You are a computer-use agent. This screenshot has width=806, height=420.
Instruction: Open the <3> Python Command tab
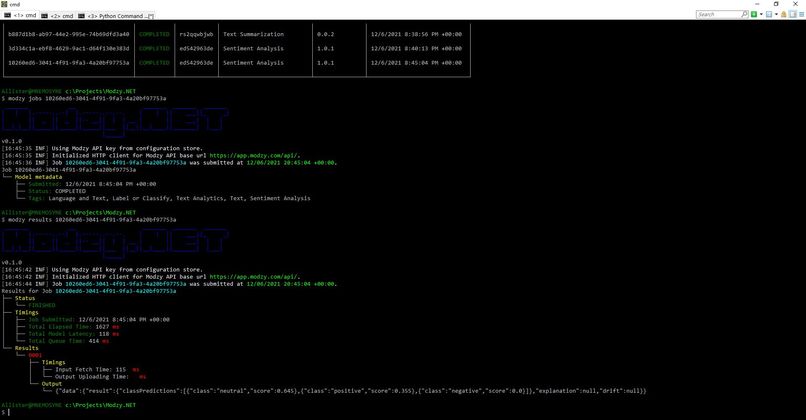click(116, 16)
